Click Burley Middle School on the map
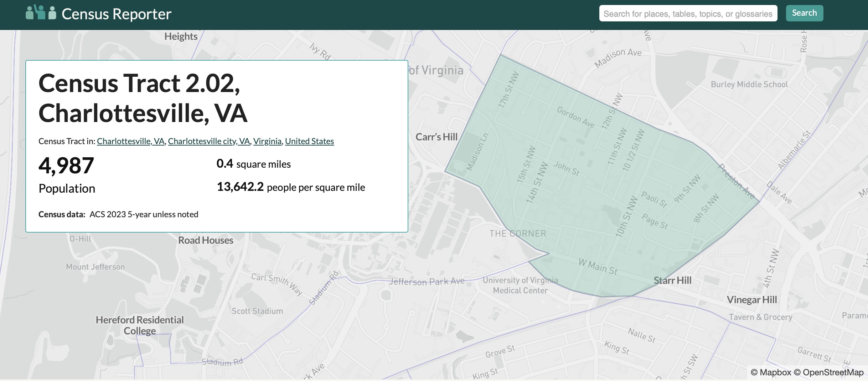Image resolution: width=868 pixels, height=381 pixels. 749,85
